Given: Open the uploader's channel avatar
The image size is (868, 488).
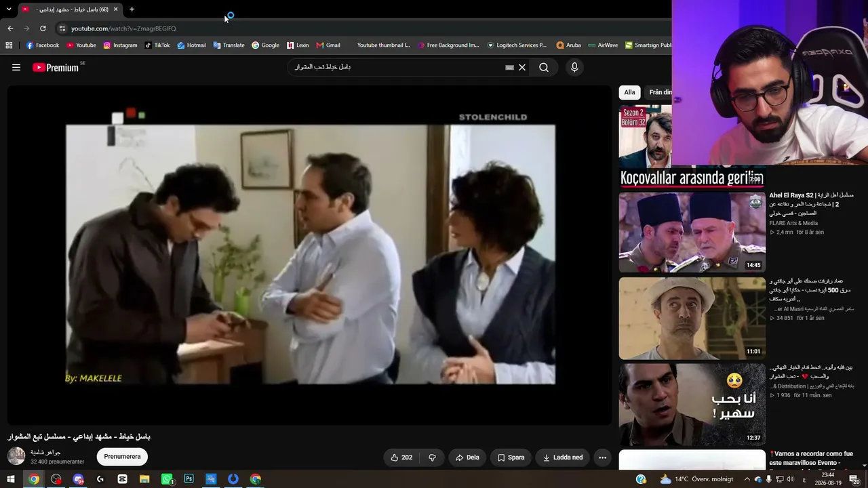Looking at the screenshot, I should (16, 456).
